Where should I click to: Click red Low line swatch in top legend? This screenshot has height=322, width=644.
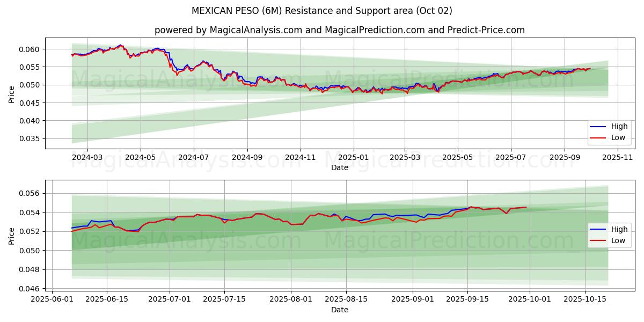[598, 137]
